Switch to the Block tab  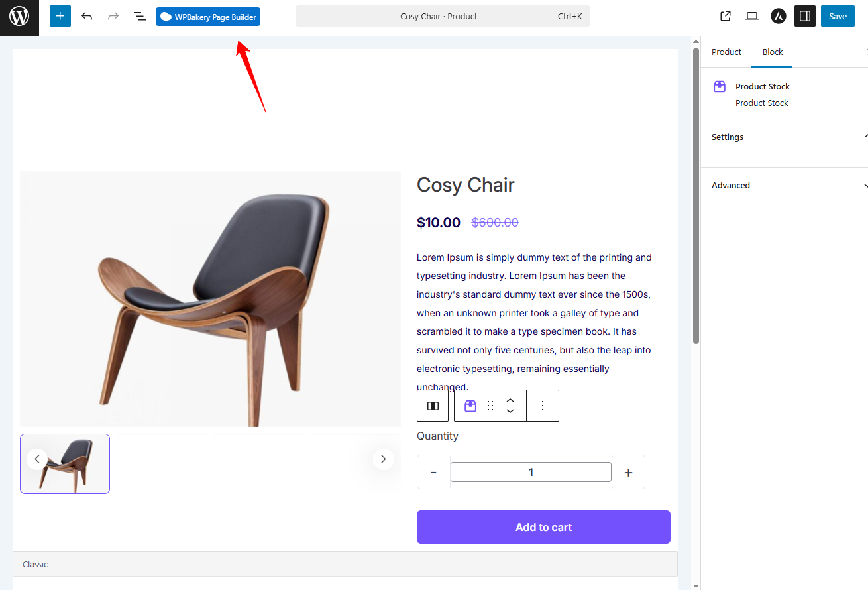pyautogui.click(x=773, y=52)
